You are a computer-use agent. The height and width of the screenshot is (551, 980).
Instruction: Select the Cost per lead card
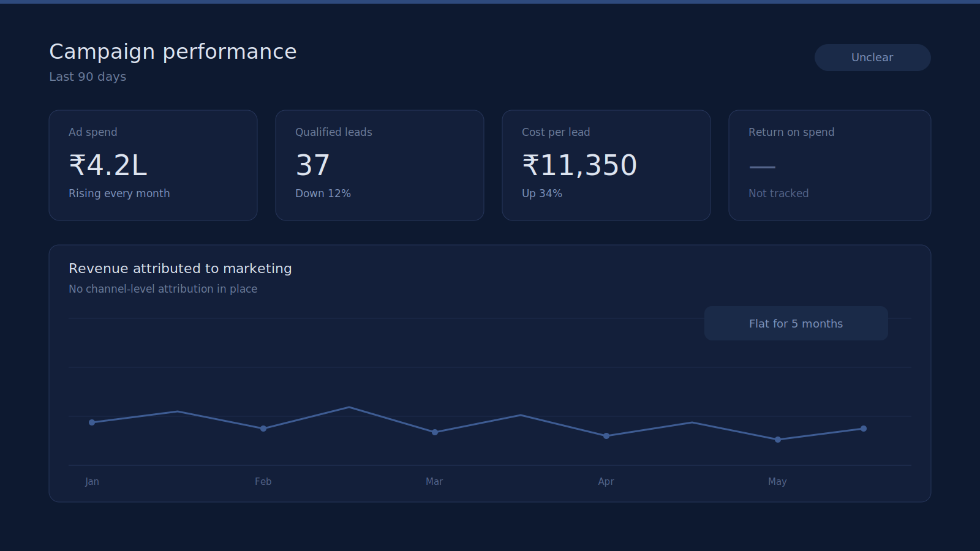point(606,165)
